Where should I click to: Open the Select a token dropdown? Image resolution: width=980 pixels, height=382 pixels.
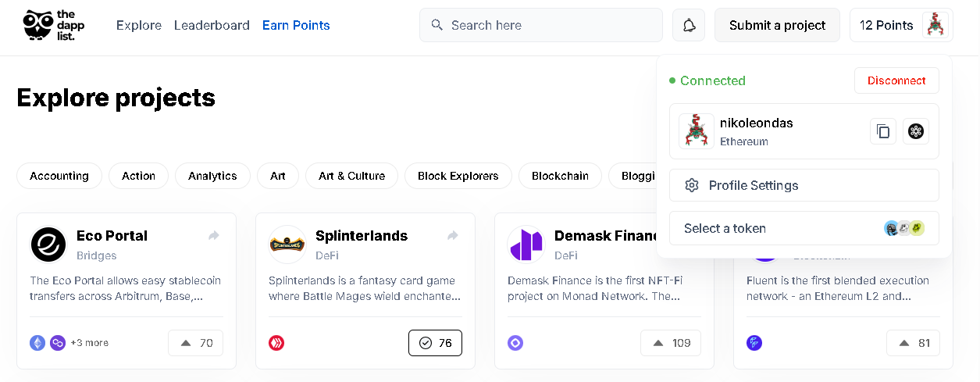tap(804, 228)
